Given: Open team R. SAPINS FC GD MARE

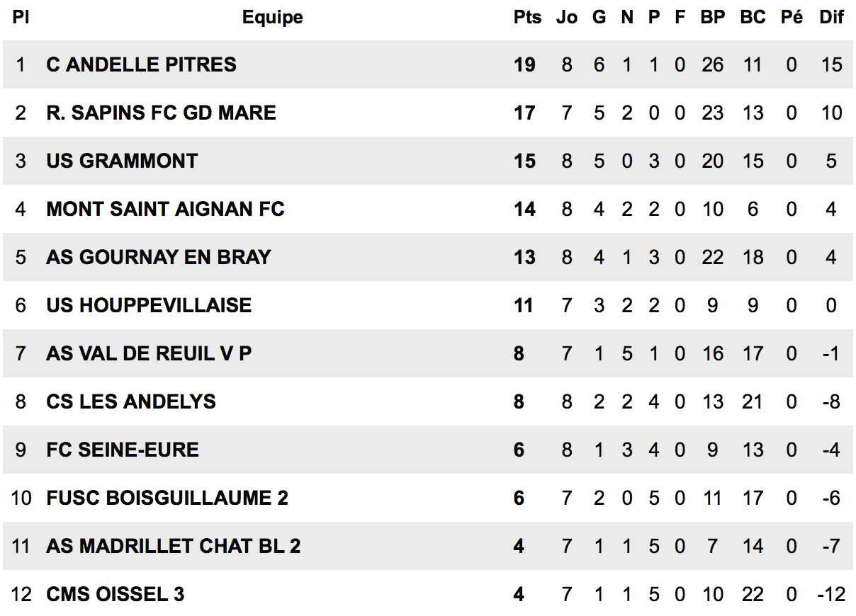Looking at the screenshot, I should click(162, 113).
